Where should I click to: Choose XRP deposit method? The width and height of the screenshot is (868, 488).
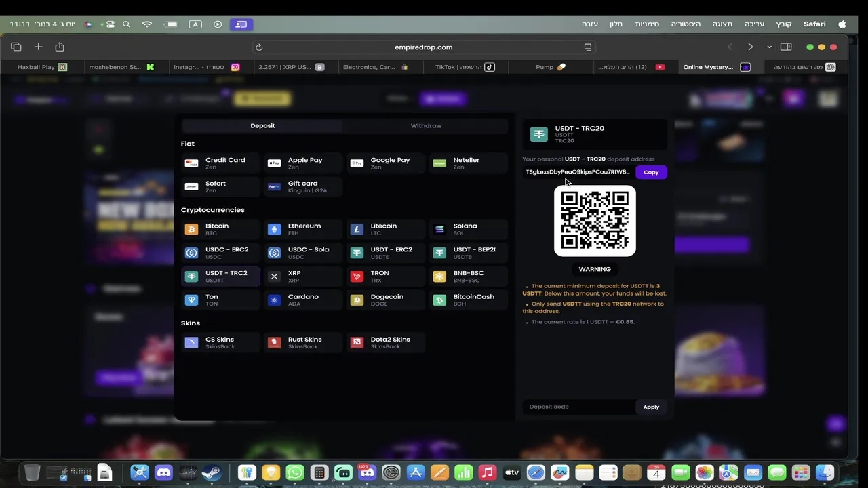click(303, 277)
